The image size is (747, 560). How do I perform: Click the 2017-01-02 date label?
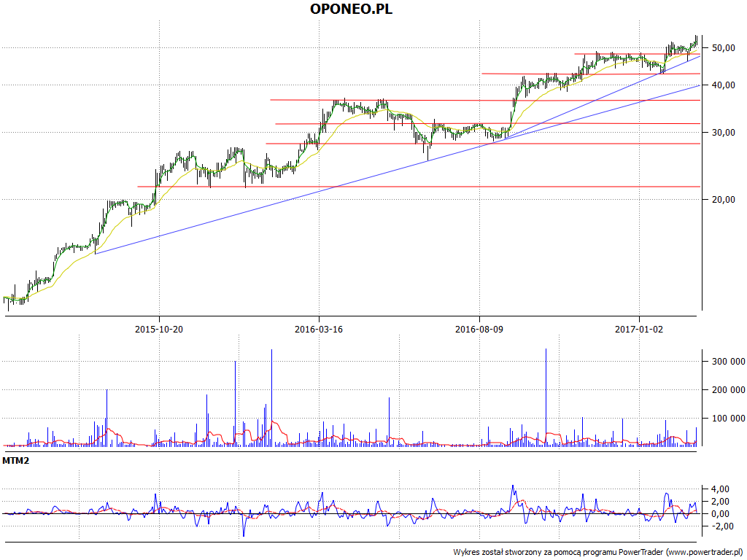[x=639, y=329]
